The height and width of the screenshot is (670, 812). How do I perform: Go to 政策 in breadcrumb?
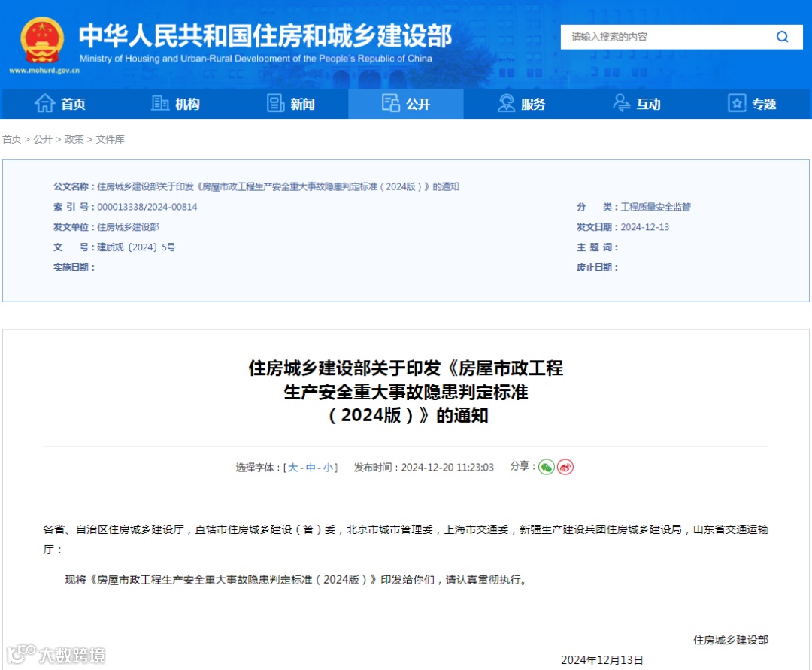click(74, 139)
